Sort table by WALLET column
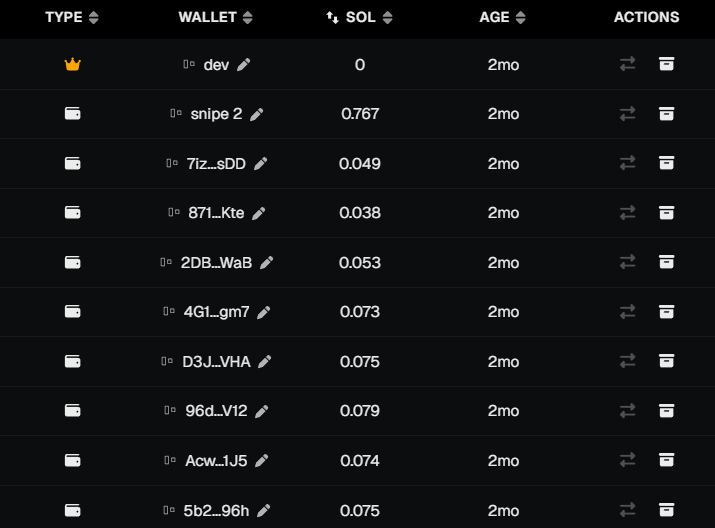The width and height of the screenshot is (715, 528). (215, 17)
